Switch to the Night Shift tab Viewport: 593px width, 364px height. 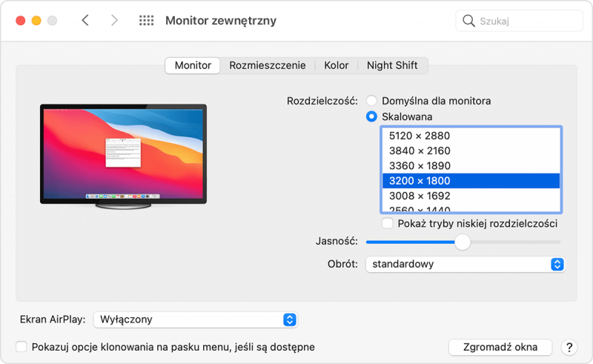click(x=392, y=65)
